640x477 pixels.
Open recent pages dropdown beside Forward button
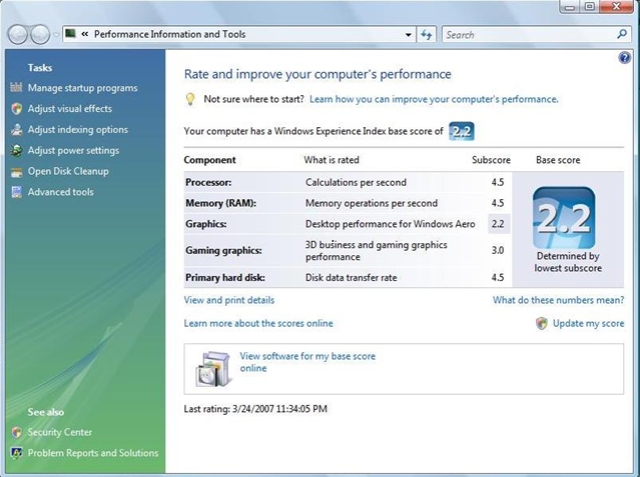(56, 35)
